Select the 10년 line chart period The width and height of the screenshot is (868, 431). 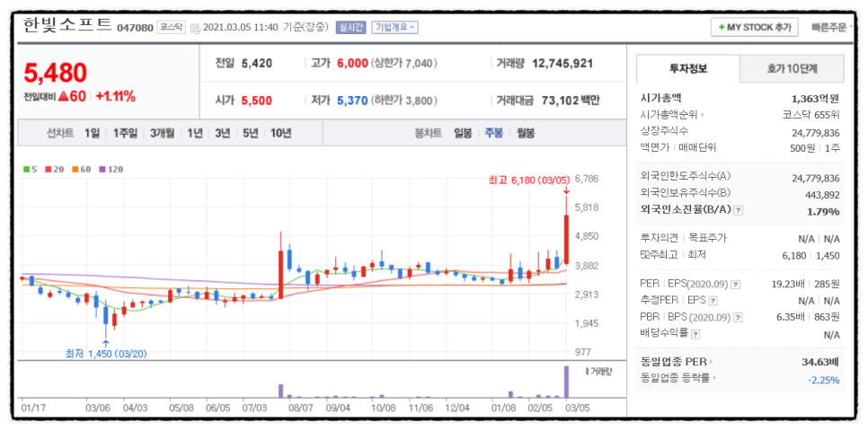[x=280, y=133]
